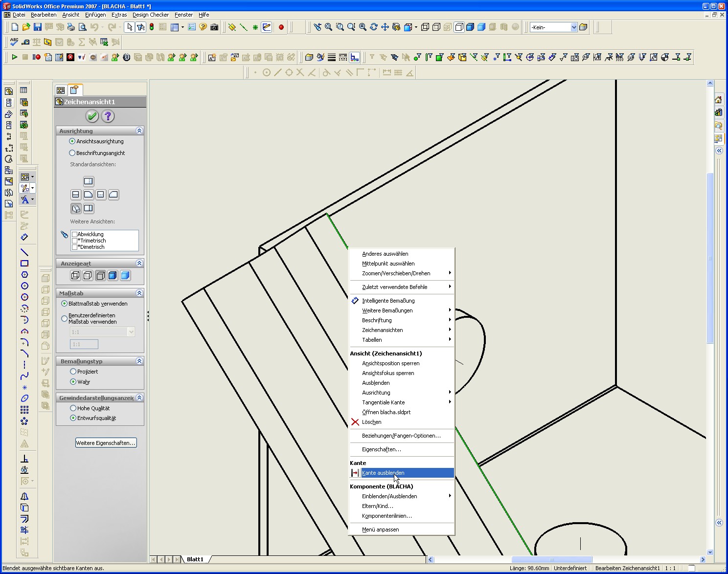The image size is (728, 574).
Task: Click the Save icon in toolbar
Action: click(x=38, y=27)
